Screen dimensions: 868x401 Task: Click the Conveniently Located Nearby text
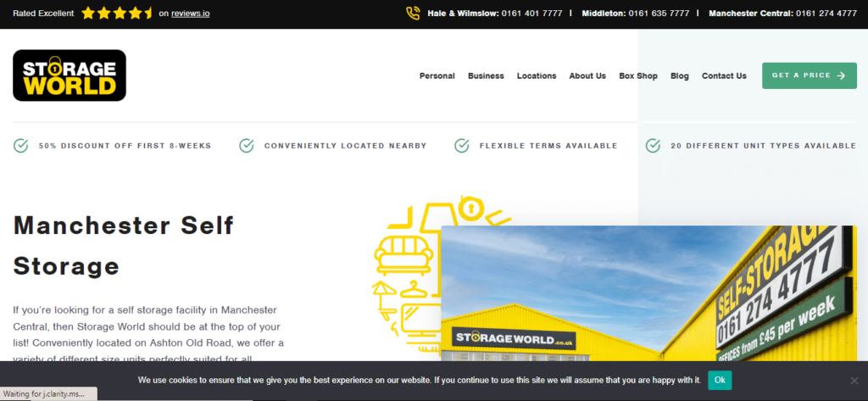coord(346,146)
